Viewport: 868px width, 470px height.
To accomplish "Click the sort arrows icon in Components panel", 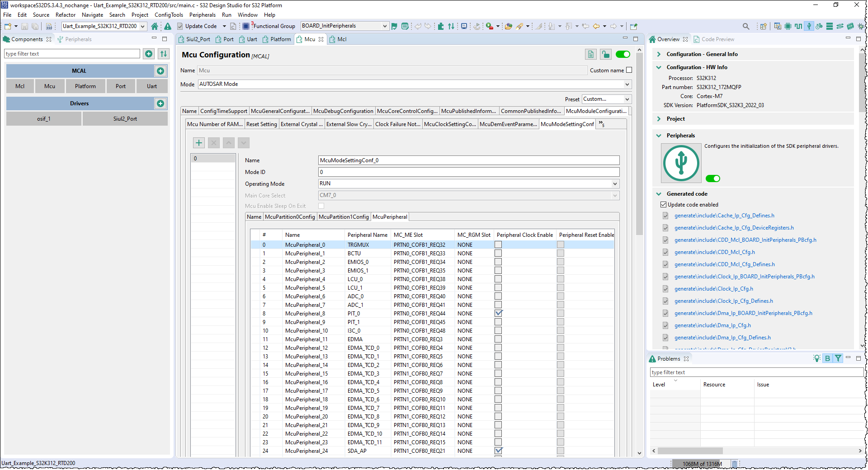I will (164, 54).
